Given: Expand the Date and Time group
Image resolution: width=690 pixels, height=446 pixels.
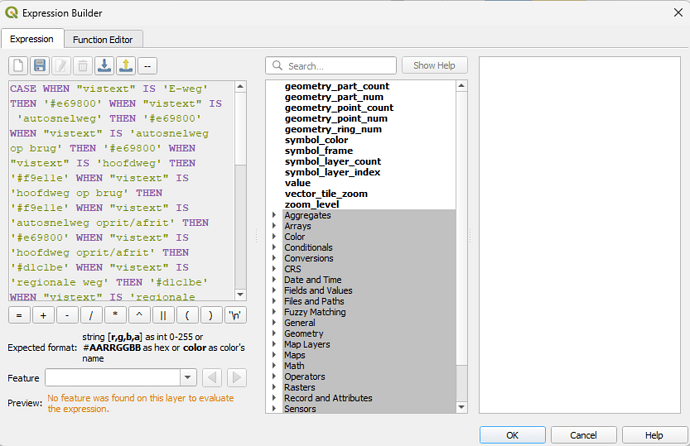Looking at the screenshot, I should [274, 280].
